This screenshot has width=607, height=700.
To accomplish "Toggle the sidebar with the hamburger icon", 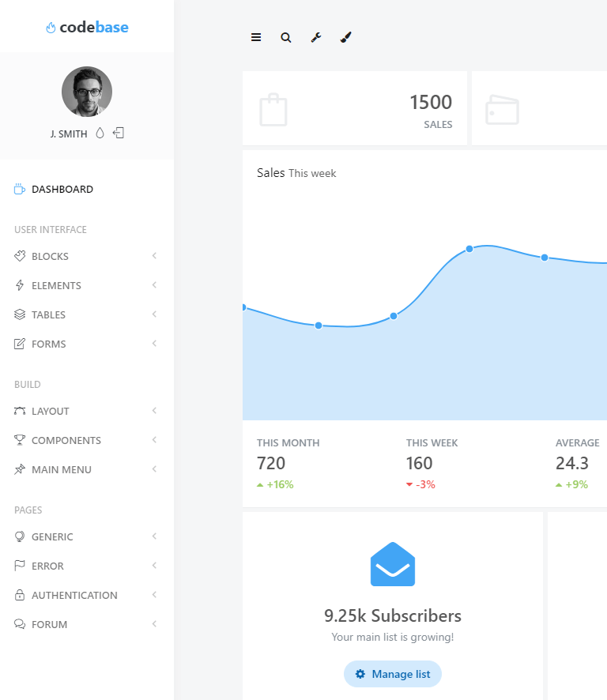I will [256, 37].
